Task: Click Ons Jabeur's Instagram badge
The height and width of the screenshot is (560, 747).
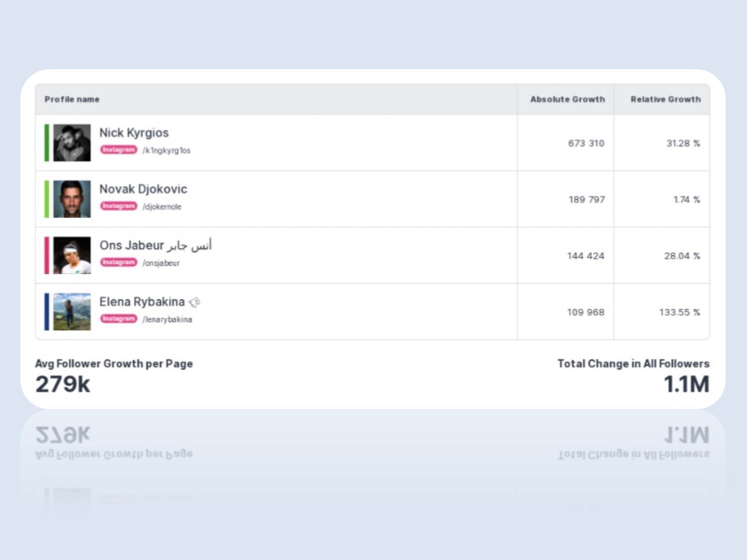Action: [x=119, y=262]
